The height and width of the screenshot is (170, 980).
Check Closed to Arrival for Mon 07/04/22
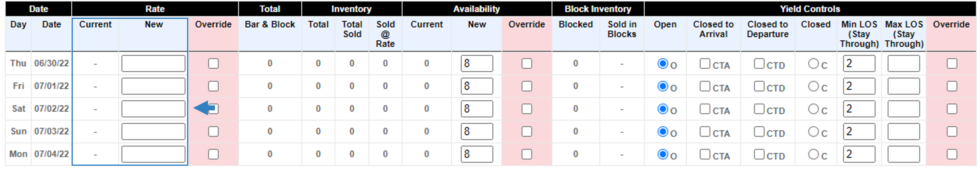[x=705, y=154]
